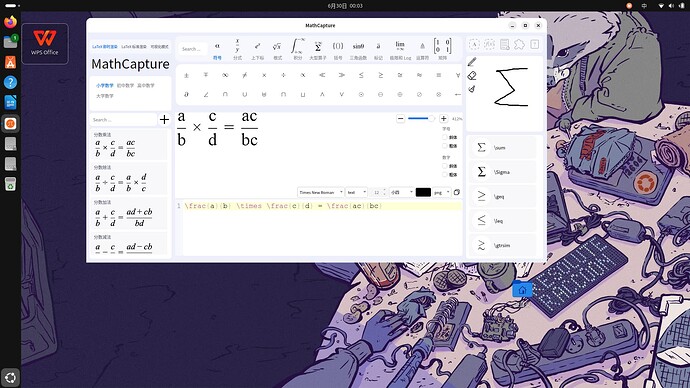Open the puzzle-piece plugins icon
690x388 pixels.
pyautogui.click(x=520, y=44)
